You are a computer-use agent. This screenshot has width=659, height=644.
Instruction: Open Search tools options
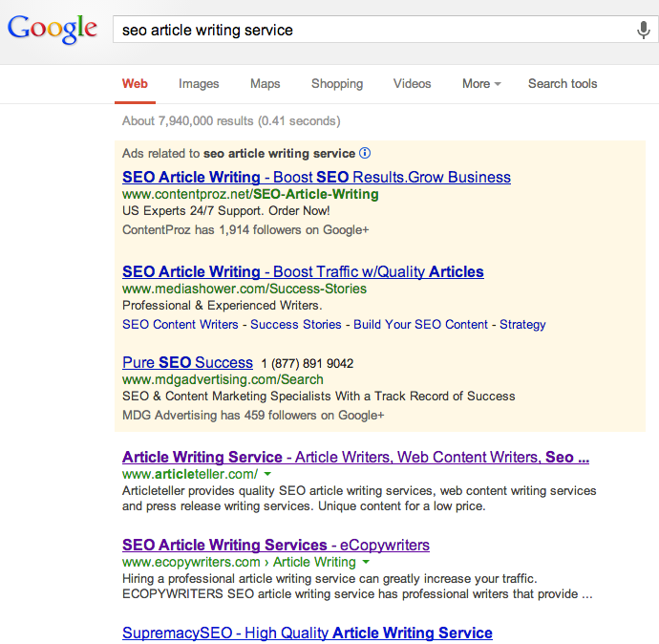[563, 84]
